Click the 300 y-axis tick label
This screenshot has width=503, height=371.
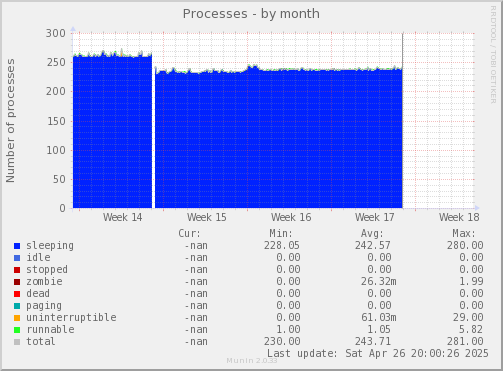click(56, 33)
